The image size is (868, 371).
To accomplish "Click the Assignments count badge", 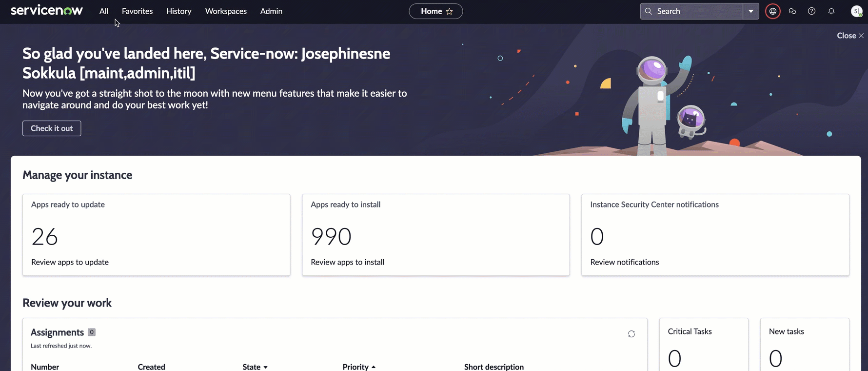I will pos(91,332).
